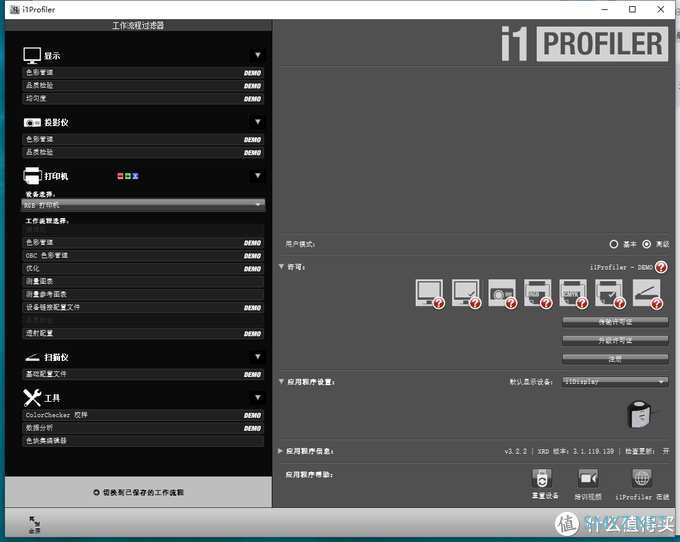
Task: Click the display quality check license icon
Action: pos(466,294)
